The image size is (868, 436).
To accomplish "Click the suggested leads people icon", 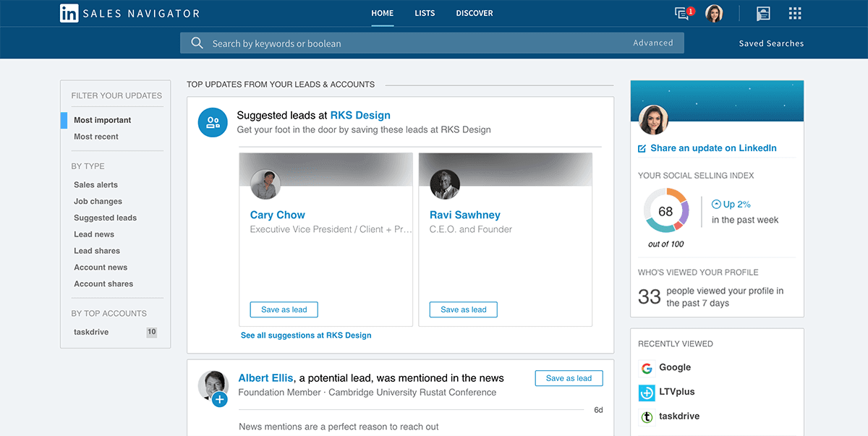I will coord(213,122).
